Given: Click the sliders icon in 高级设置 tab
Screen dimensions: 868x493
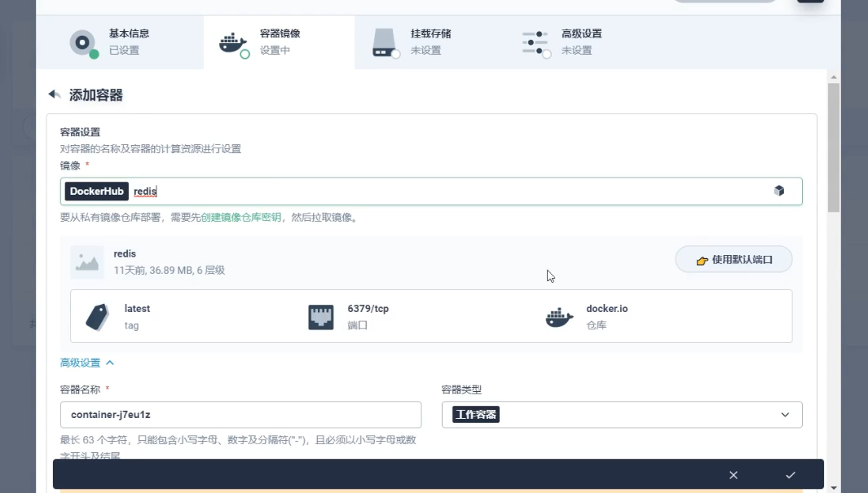Looking at the screenshot, I should (x=535, y=43).
